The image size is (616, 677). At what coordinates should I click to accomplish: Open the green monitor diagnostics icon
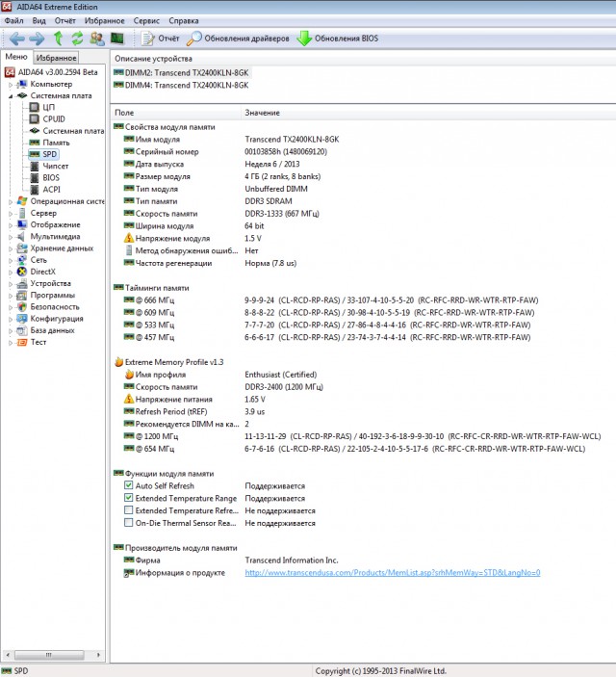click(x=117, y=39)
